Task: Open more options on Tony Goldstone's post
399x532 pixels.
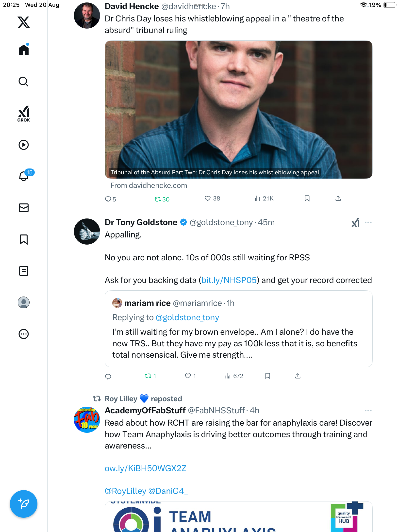Action: (x=368, y=222)
